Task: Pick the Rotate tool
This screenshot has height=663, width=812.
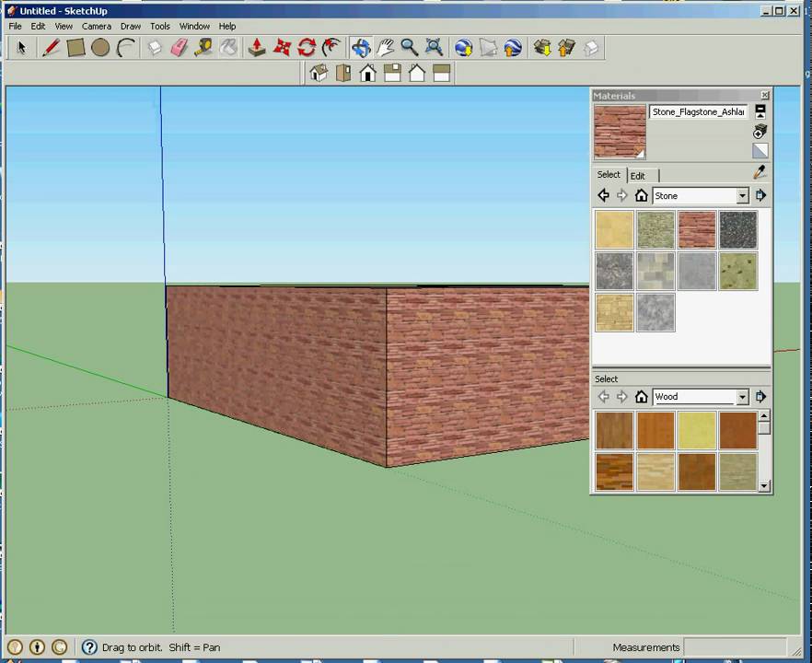Action: (307, 48)
